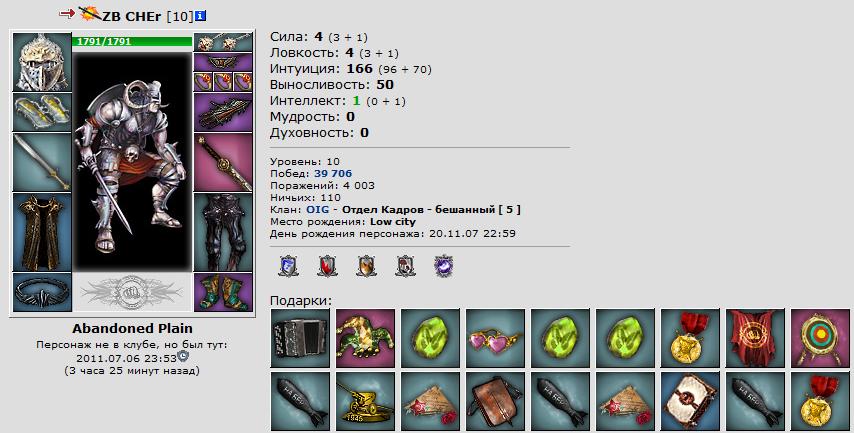The width and height of the screenshot is (854, 433).
Task: Click the brown cloak armor slot
Action: (42, 232)
